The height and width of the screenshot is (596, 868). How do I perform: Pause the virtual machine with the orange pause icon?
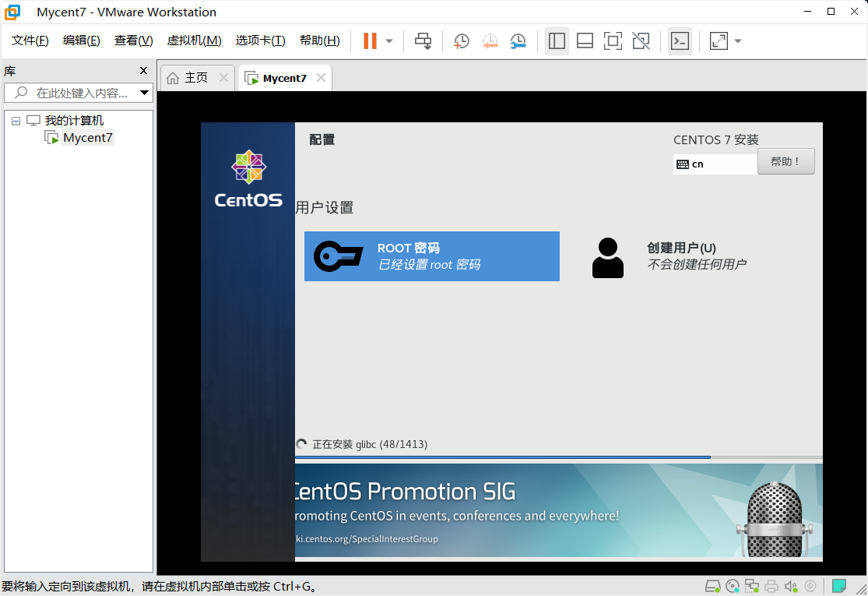click(x=370, y=41)
